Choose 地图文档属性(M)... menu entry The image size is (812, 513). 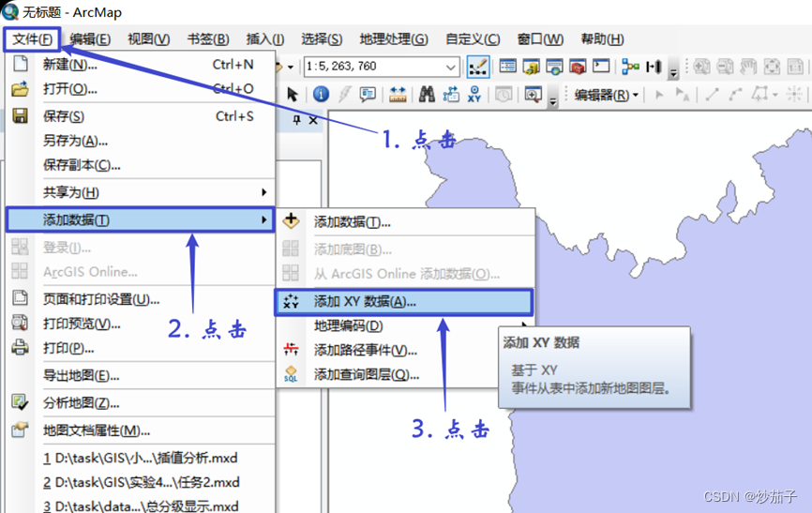(x=141, y=430)
